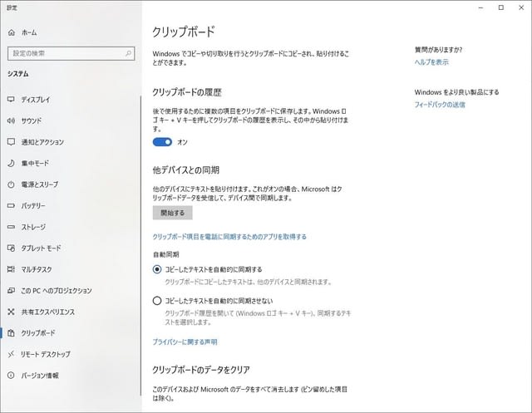Click the Focus assist moon icon
The height and width of the screenshot is (413, 532).
12,163
